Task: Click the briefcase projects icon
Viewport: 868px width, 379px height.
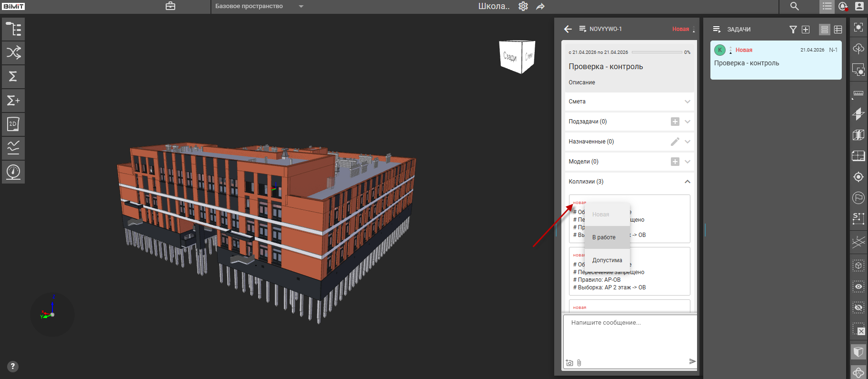Action: coord(170,6)
